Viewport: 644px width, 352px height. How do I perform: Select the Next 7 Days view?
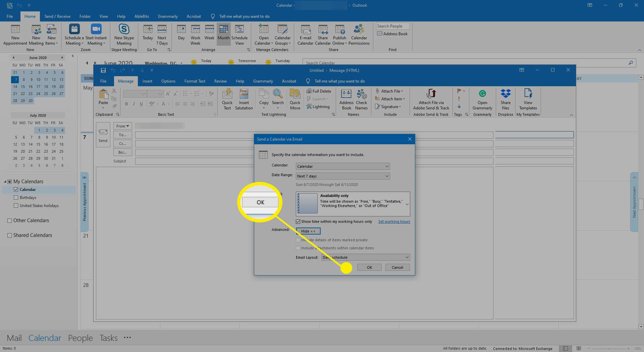[x=162, y=35]
